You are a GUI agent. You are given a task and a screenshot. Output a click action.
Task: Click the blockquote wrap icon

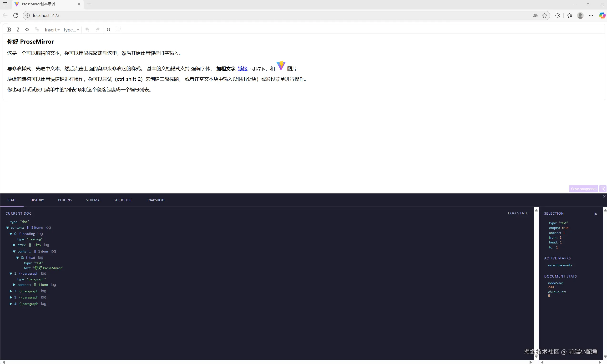(108, 30)
